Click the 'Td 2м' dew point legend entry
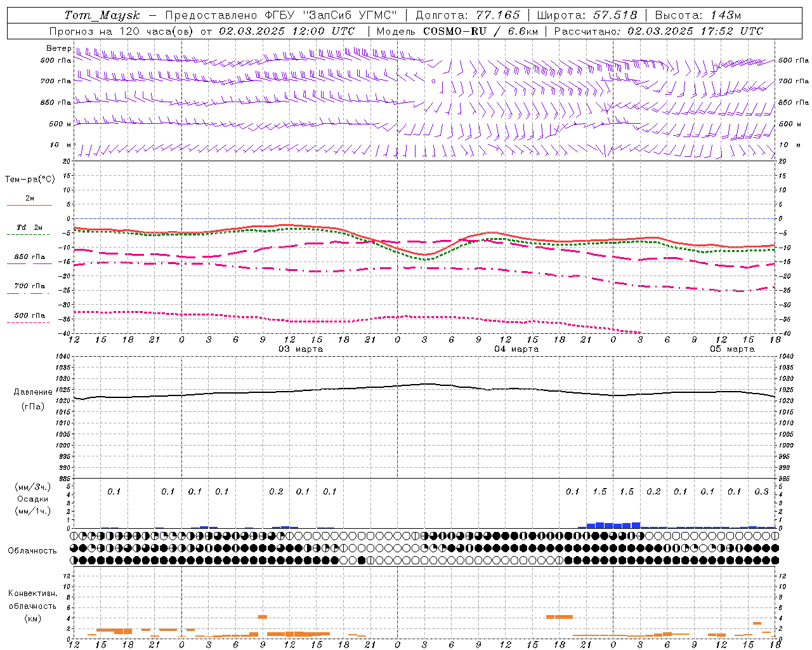The width and height of the screenshot is (812, 650). tap(30, 227)
